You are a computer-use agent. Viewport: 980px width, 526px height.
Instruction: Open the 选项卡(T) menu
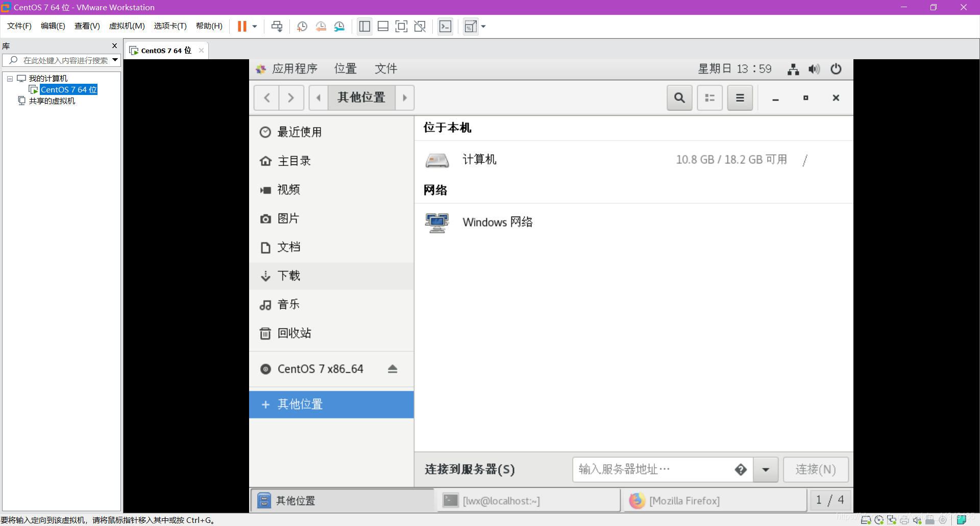(x=170, y=26)
